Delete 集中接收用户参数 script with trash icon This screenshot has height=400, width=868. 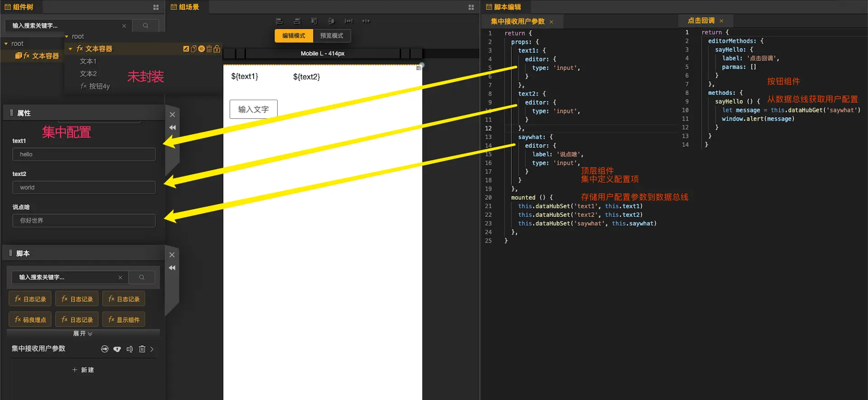(142, 349)
